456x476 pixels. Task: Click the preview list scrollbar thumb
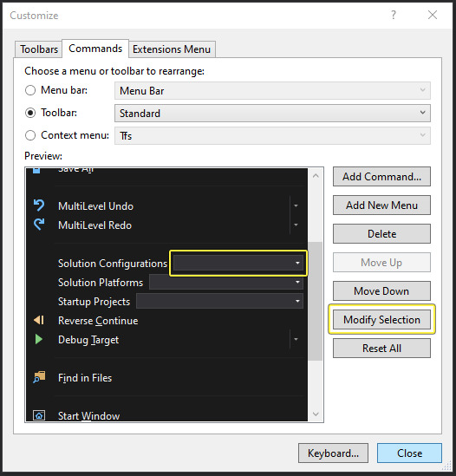(316, 301)
